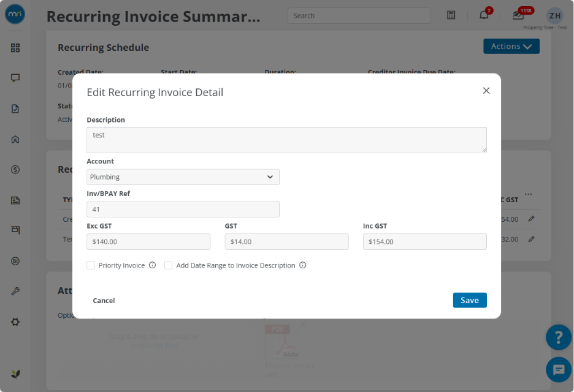Open the stacked windows sidebar icon
The width and height of the screenshot is (574, 392).
[15, 230]
